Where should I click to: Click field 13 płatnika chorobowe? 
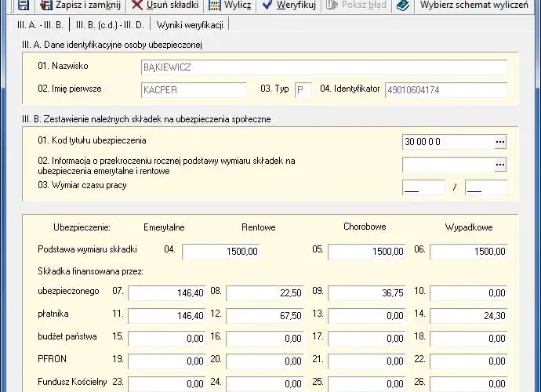(x=367, y=316)
